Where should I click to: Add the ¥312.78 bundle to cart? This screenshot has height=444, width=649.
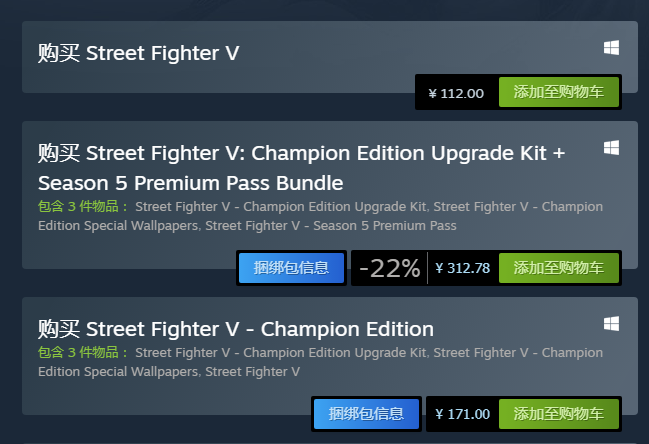pyautogui.click(x=559, y=268)
